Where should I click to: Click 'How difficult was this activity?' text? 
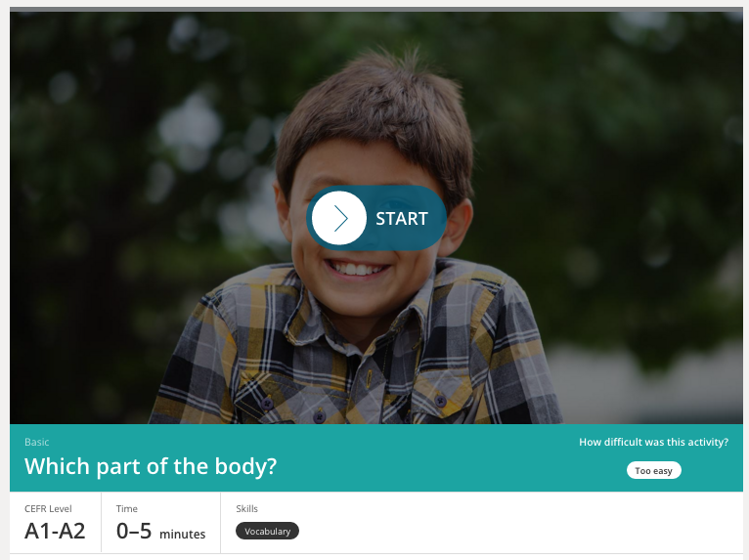click(x=653, y=442)
